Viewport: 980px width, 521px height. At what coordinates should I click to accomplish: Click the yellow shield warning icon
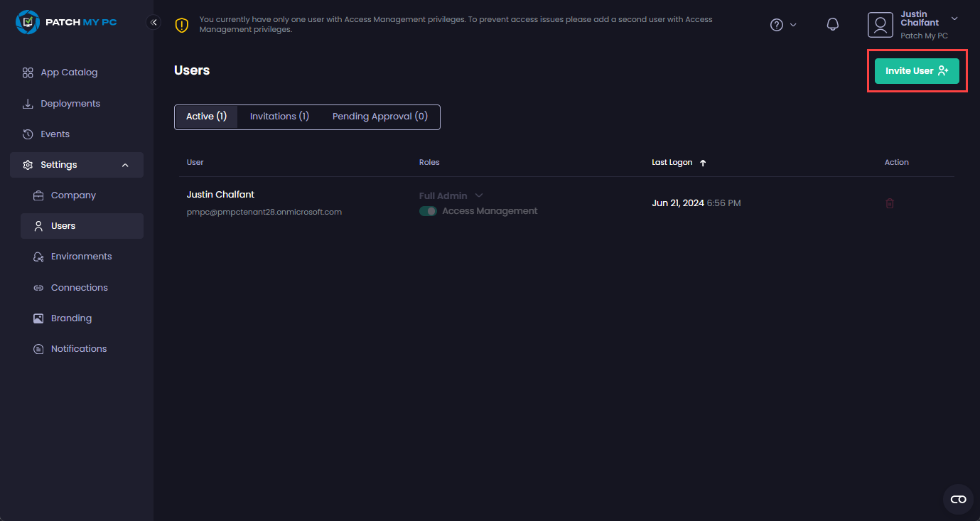(182, 26)
